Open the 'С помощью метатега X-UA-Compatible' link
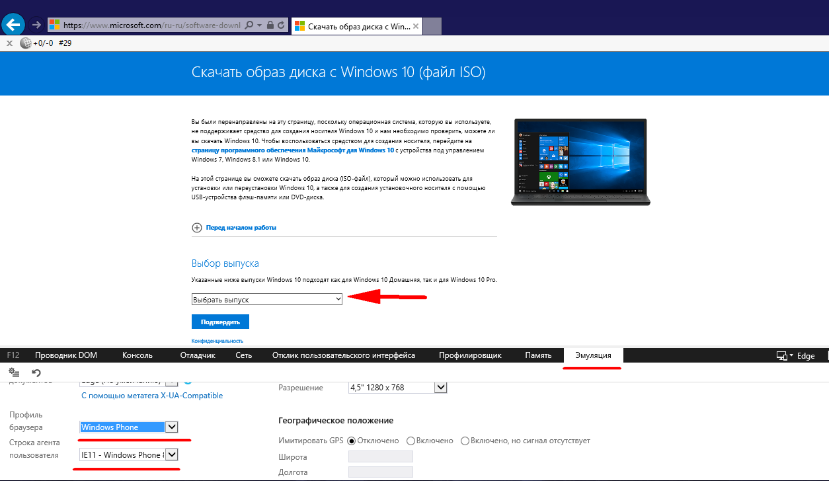The width and height of the screenshot is (829, 481). click(152, 395)
